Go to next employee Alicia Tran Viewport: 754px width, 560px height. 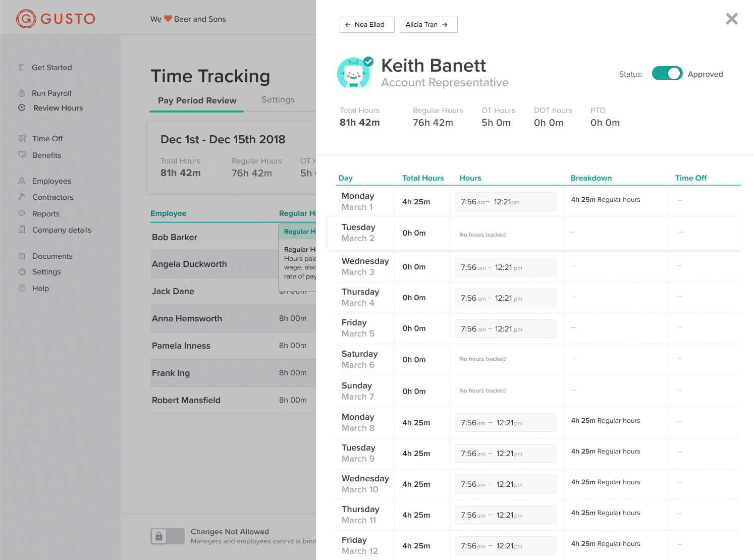(x=428, y=25)
